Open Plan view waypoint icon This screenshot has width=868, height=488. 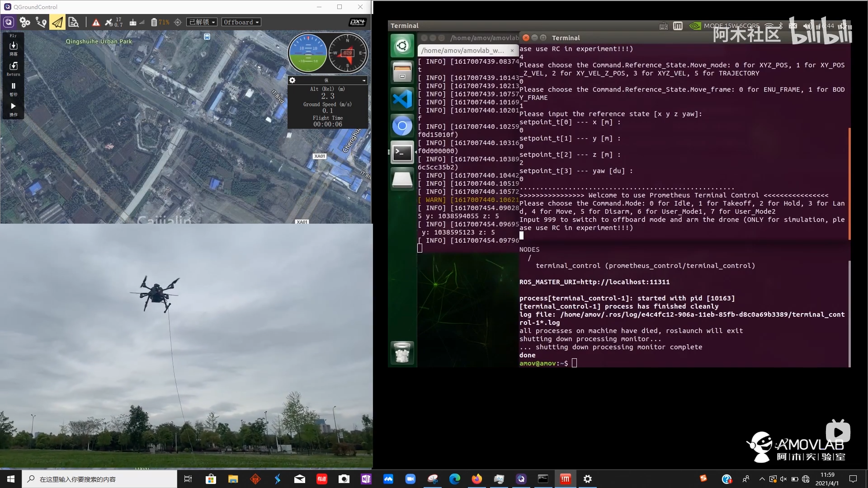[x=41, y=22]
